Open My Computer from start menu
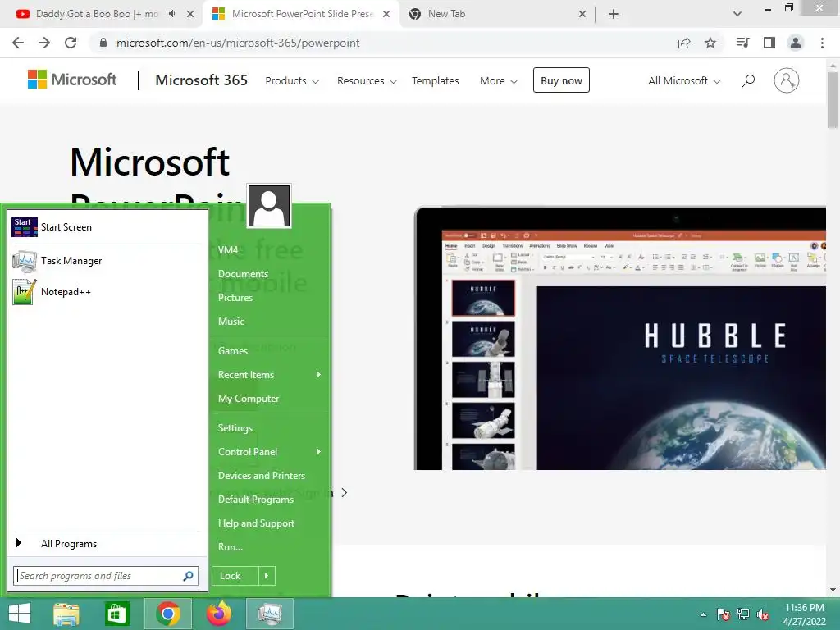Viewport: 840px width, 630px height. (x=249, y=399)
